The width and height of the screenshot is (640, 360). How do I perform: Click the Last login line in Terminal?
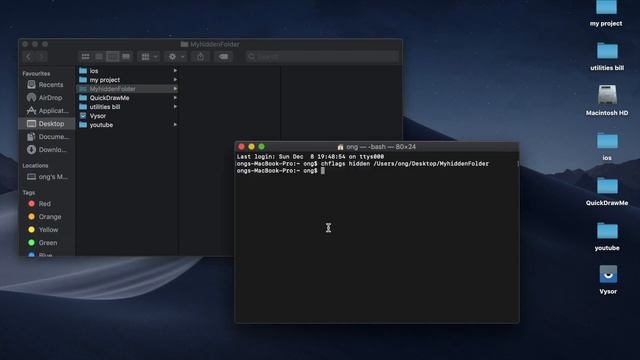(310, 157)
